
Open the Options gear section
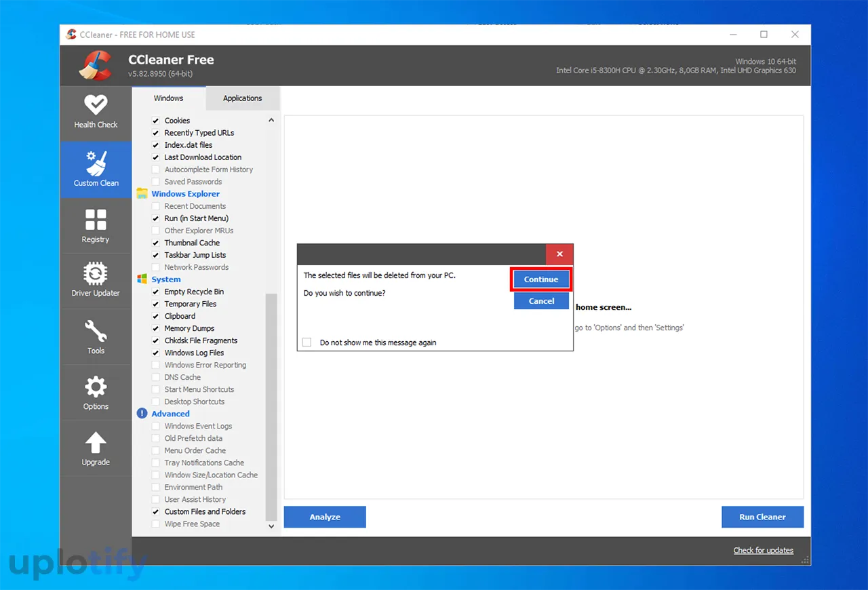(96, 393)
